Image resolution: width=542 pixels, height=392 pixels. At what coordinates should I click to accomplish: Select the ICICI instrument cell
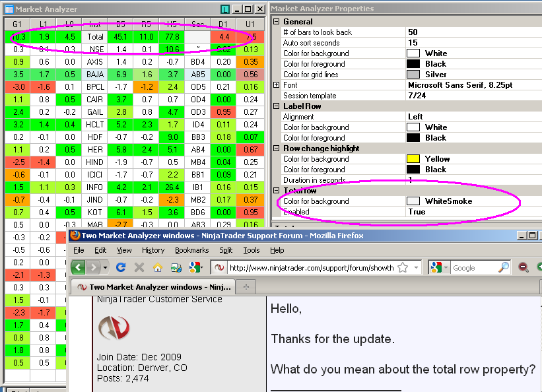[94, 175]
